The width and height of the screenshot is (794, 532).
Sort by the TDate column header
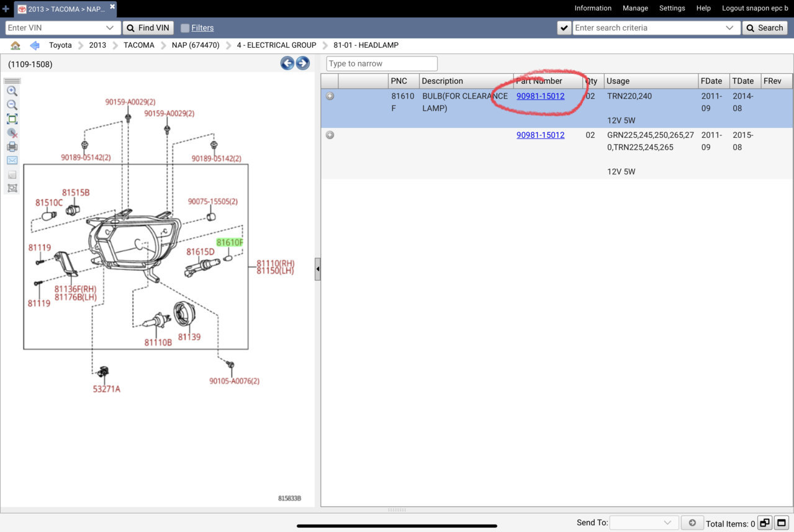[745, 81]
